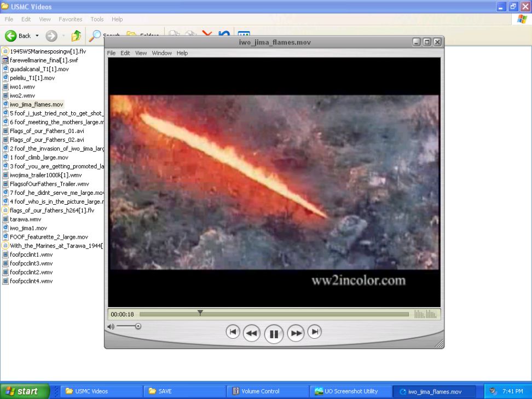Switch to Volume Control taskbar button
This screenshot has width=532, height=399.
268,391
